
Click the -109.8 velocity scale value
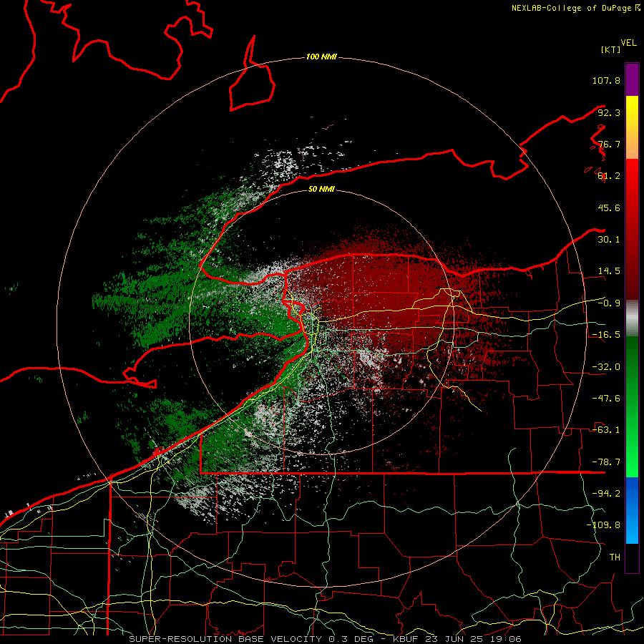click(x=603, y=525)
